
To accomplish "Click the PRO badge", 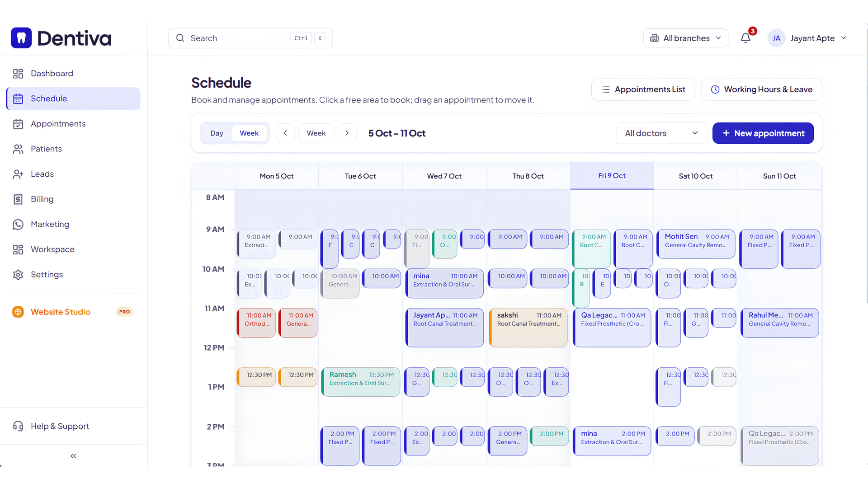I will coord(125,312).
